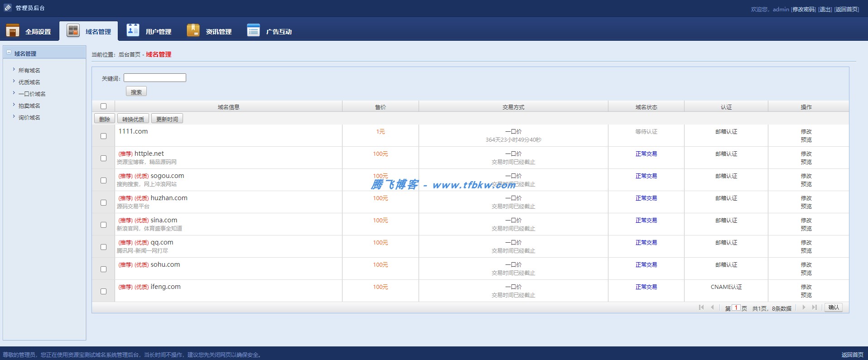Open the 修改密码 link
Viewport: 868px width, 360px height.
click(803, 9)
